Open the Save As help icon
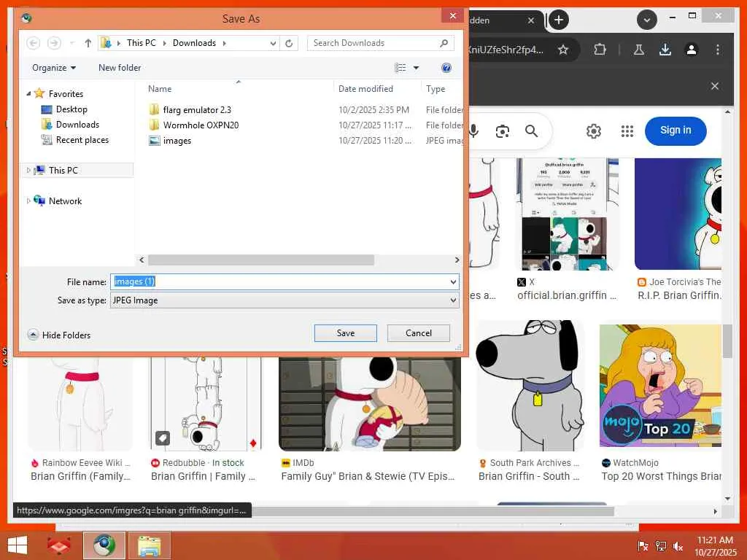 click(446, 68)
